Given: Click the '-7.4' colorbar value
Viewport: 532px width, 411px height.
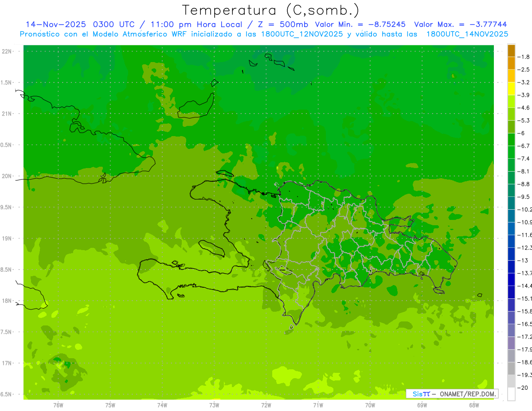Looking at the screenshot, I should coord(524,159).
